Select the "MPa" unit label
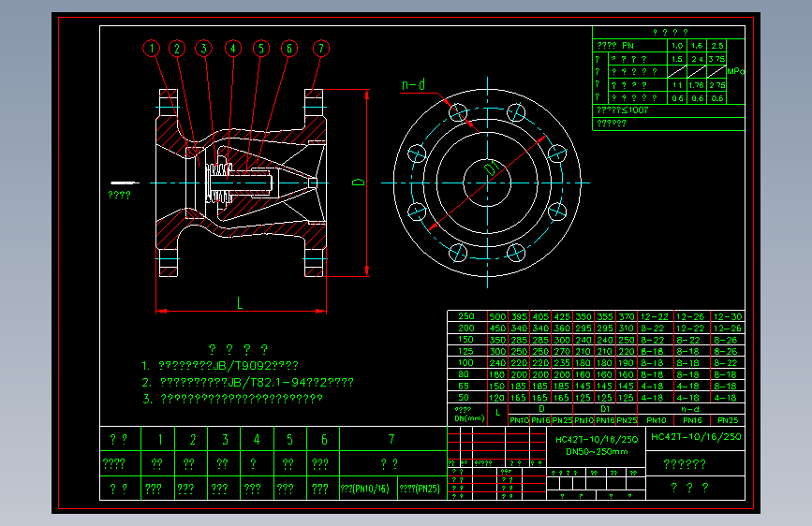 [x=736, y=71]
